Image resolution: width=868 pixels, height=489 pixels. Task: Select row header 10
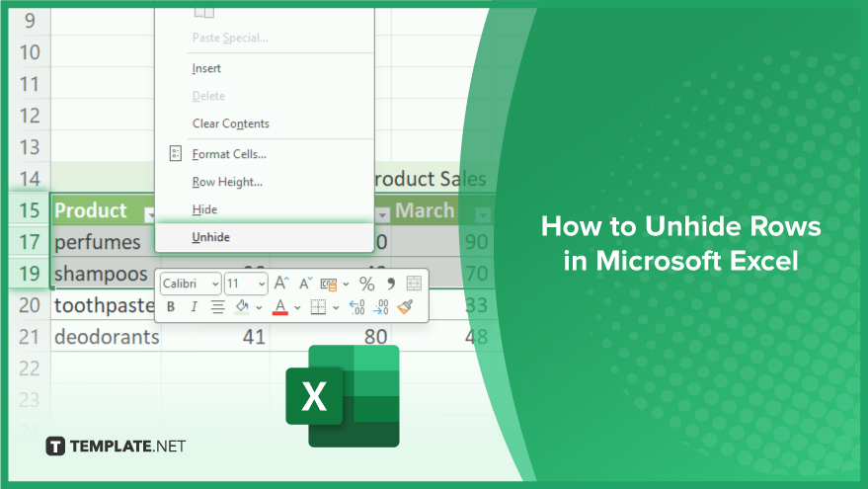point(30,52)
